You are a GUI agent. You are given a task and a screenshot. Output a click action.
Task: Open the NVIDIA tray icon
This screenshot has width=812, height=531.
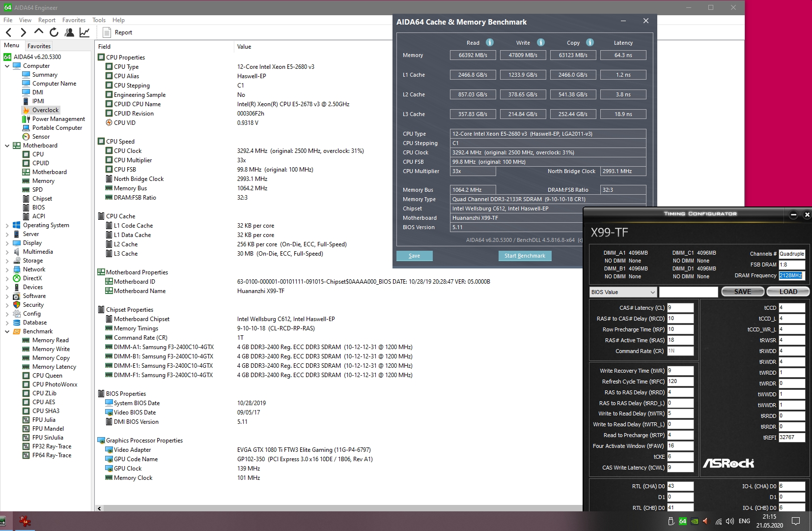(695, 521)
